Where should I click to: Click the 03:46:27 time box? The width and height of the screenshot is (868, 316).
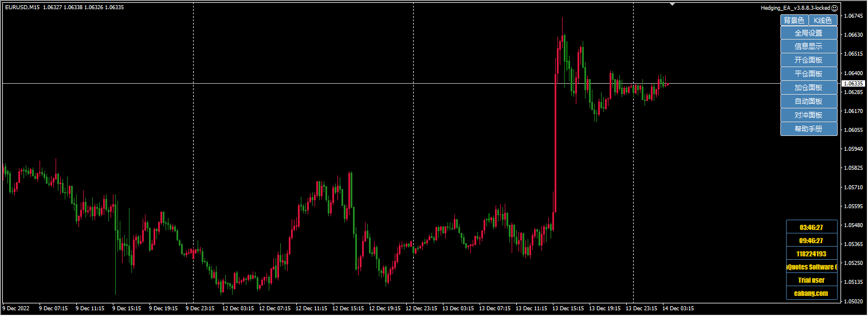tap(811, 227)
